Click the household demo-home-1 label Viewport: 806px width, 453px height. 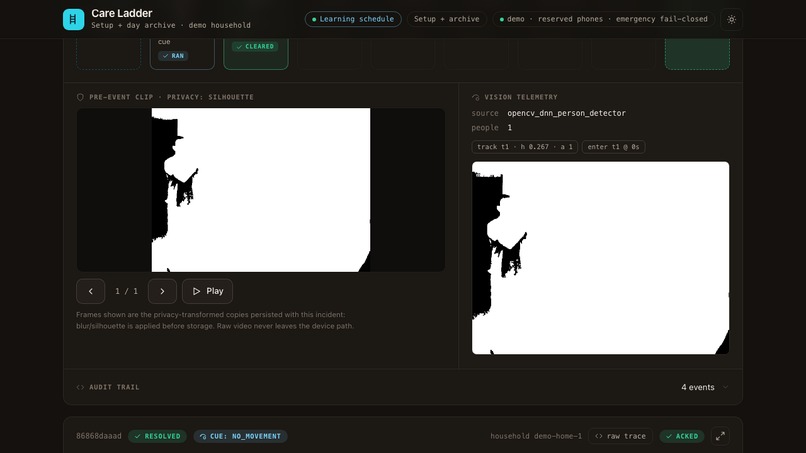pos(536,436)
